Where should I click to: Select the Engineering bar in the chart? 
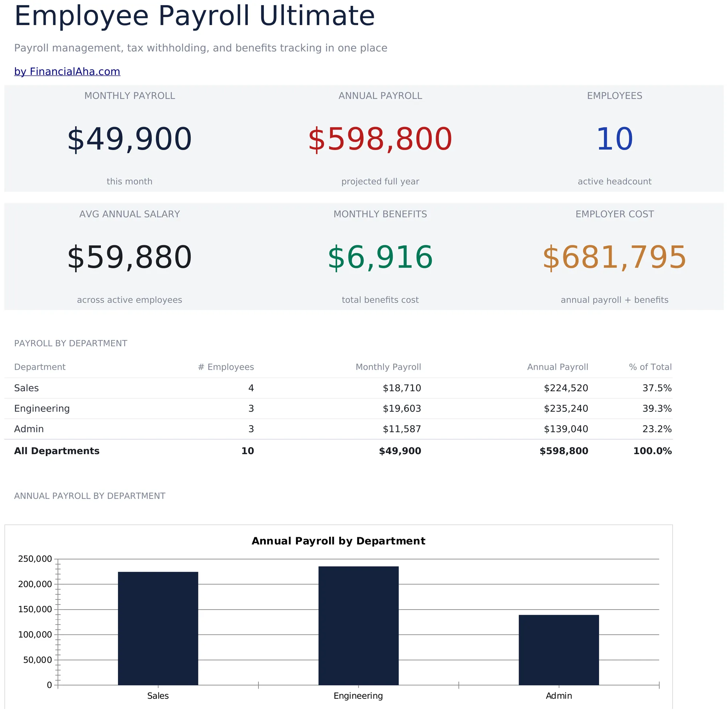click(359, 626)
